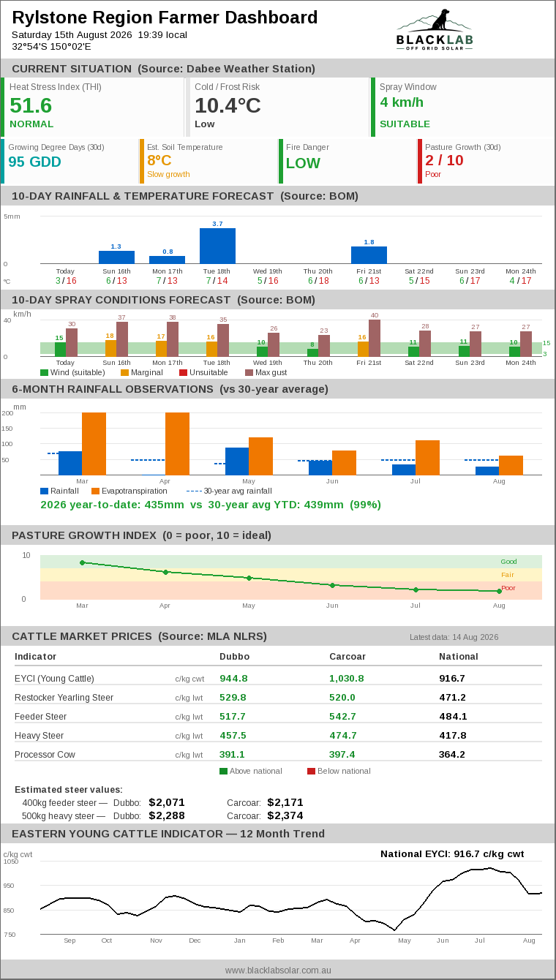
Task: Click the Rylstone Region Farmer Dashboard title
Action: (165, 18)
